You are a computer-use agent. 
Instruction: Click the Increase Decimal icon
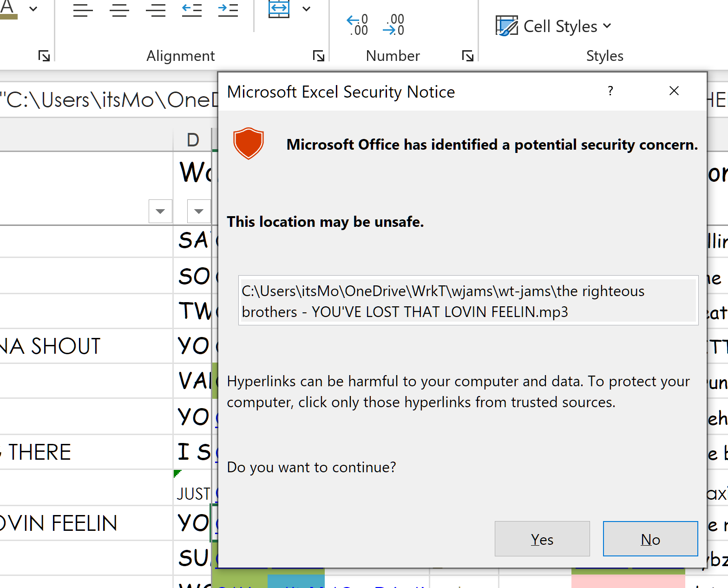357,26
